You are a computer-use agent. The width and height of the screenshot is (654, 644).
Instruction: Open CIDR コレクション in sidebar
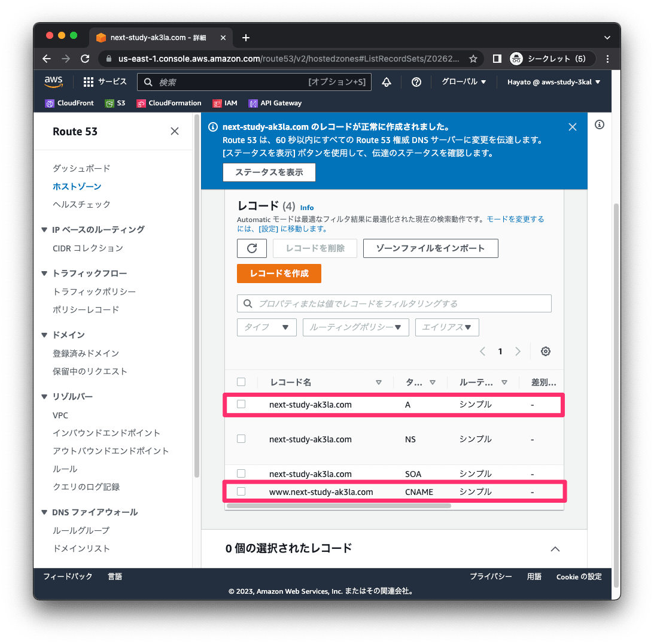(x=88, y=248)
